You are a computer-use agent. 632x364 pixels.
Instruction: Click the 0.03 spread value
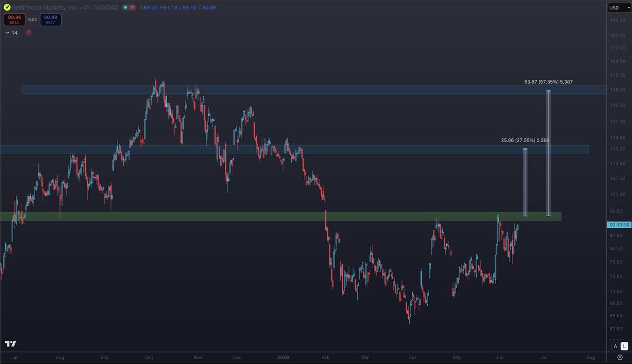[33, 20]
